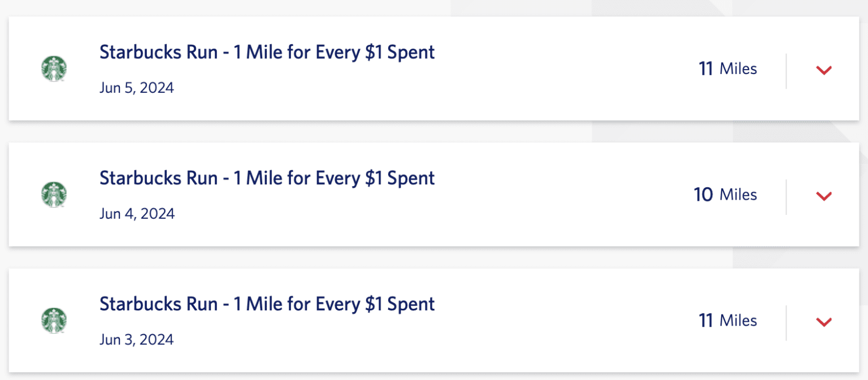Click the Jun 5, 2024 date text
Image resolution: width=868 pixels, height=380 pixels.
(137, 88)
